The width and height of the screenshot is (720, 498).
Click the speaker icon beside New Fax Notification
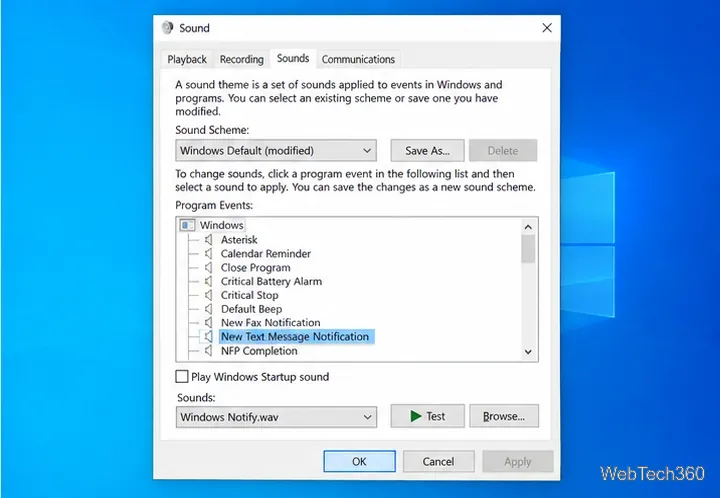pyautogui.click(x=208, y=322)
